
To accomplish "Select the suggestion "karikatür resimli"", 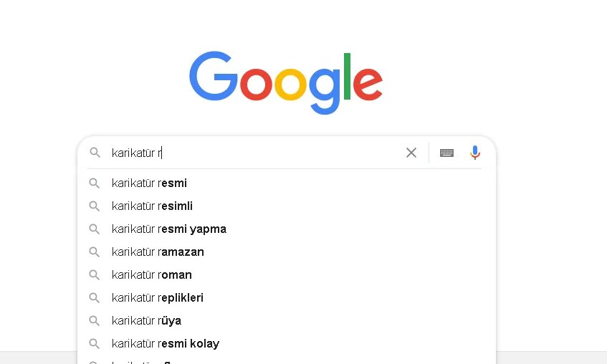I will (153, 206).
